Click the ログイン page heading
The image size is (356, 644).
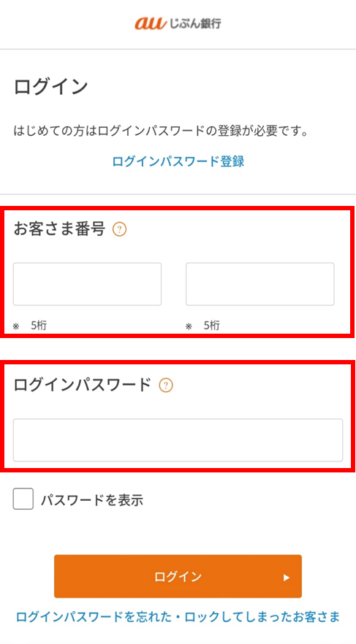tap(51, 87)
